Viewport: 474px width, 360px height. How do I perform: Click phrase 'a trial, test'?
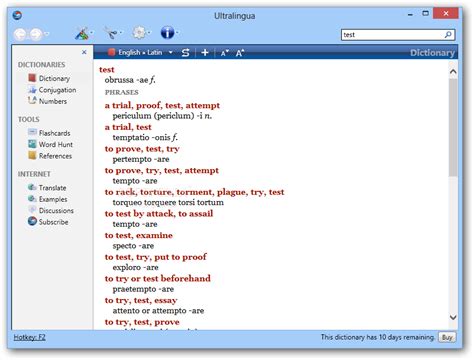(x=128, y=127)
